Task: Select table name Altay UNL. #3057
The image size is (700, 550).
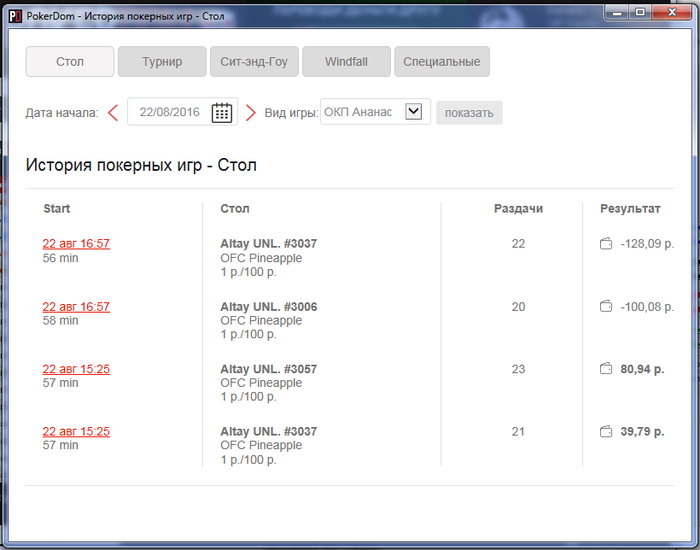Action: (269, 369)
